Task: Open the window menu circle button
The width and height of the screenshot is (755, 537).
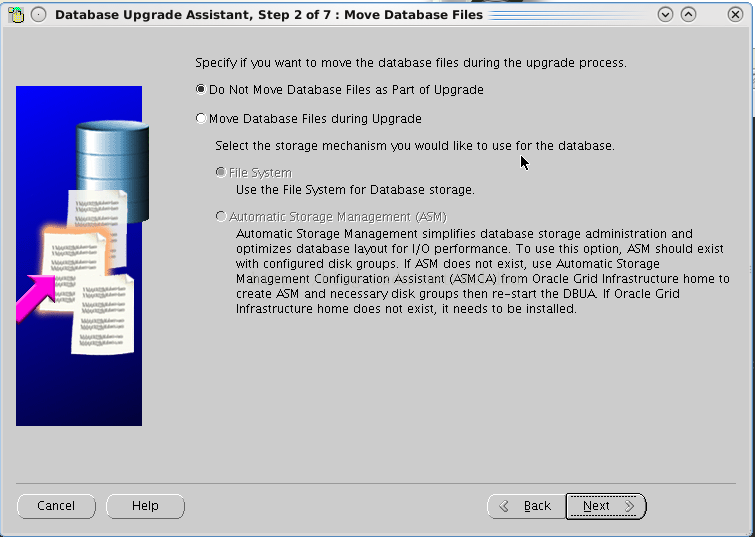Action: [x=39, y=14]
